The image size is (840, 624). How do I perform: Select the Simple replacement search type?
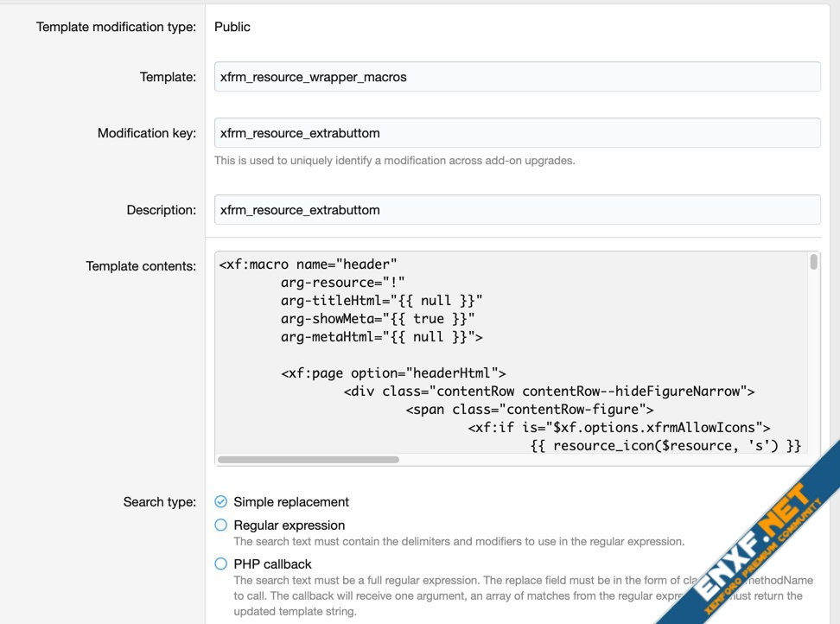click(x=220, y=502)
